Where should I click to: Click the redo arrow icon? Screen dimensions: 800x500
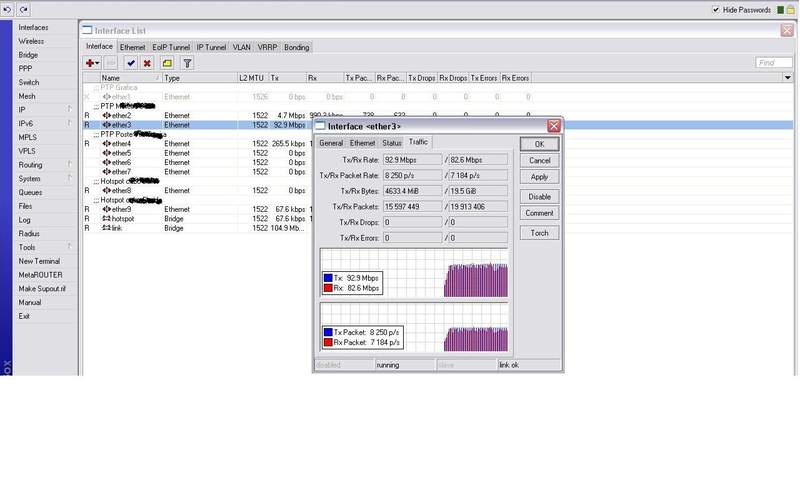coord(23,9)
